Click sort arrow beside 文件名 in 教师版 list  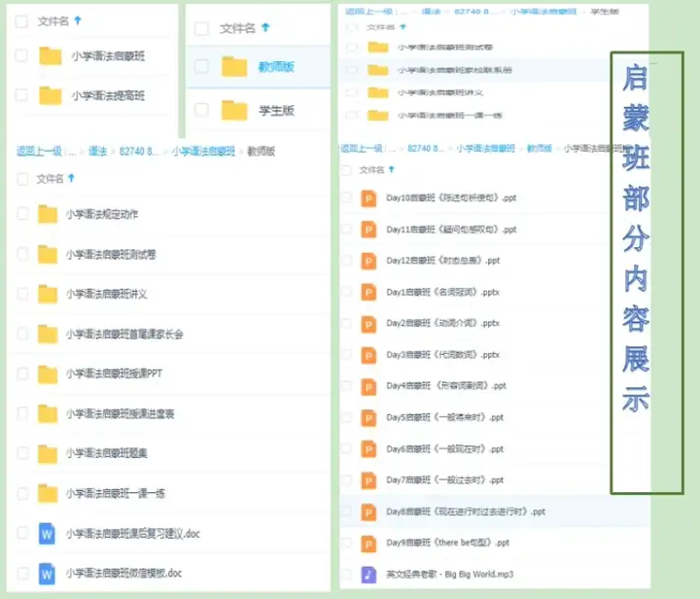(71, 179)
